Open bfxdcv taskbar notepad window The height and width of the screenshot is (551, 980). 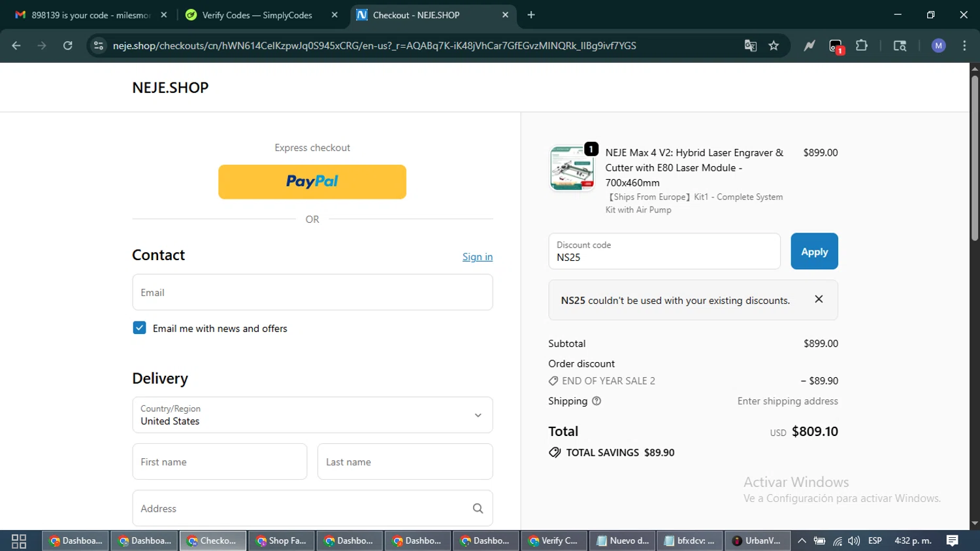(x=690, y=541)
